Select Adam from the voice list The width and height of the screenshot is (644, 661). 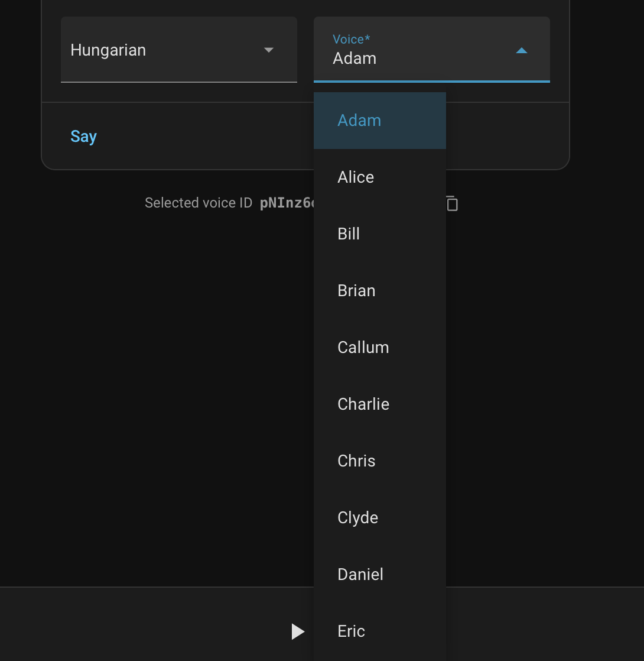(359, 121)
